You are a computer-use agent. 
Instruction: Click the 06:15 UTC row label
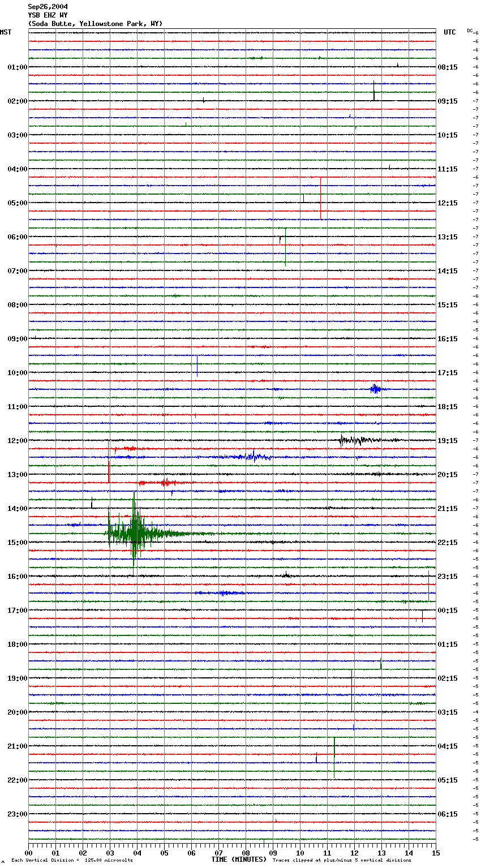point(448,814)
